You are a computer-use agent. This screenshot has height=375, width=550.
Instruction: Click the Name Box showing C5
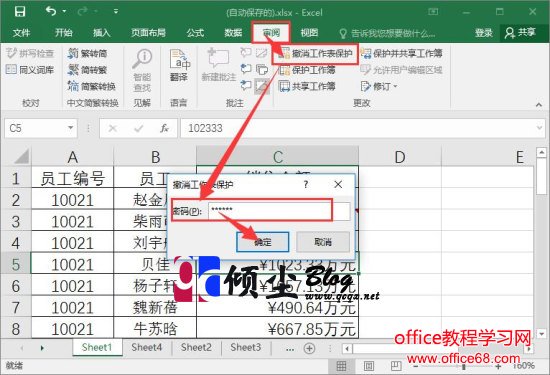pos(35,128)
